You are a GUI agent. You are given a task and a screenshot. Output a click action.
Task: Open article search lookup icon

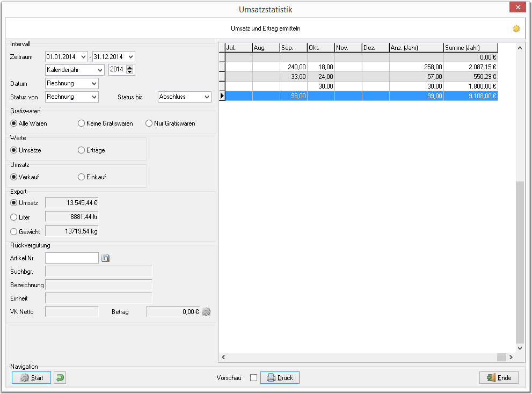click(106, 258)
